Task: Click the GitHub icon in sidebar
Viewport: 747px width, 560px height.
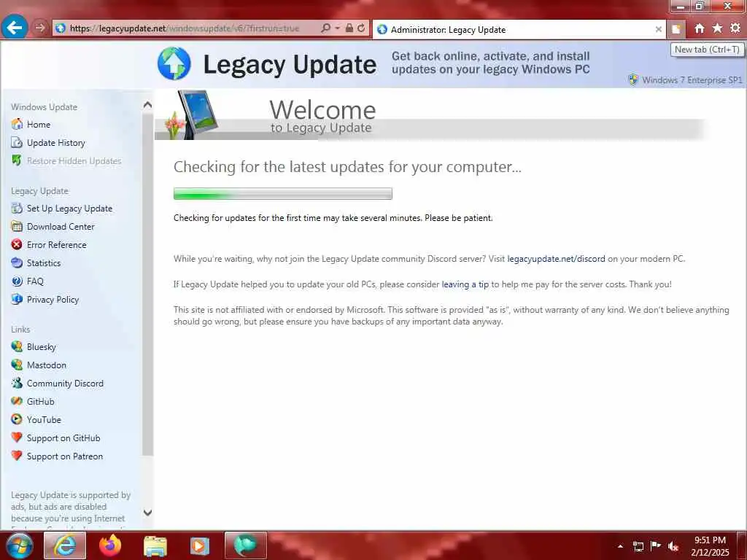Action: [x=17, y=401]
